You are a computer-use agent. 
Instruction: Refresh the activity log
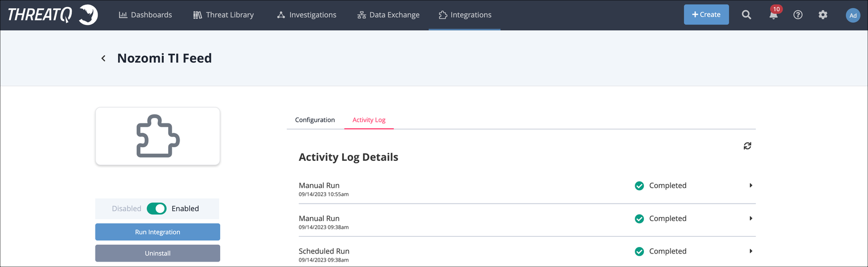click(748, 146)
